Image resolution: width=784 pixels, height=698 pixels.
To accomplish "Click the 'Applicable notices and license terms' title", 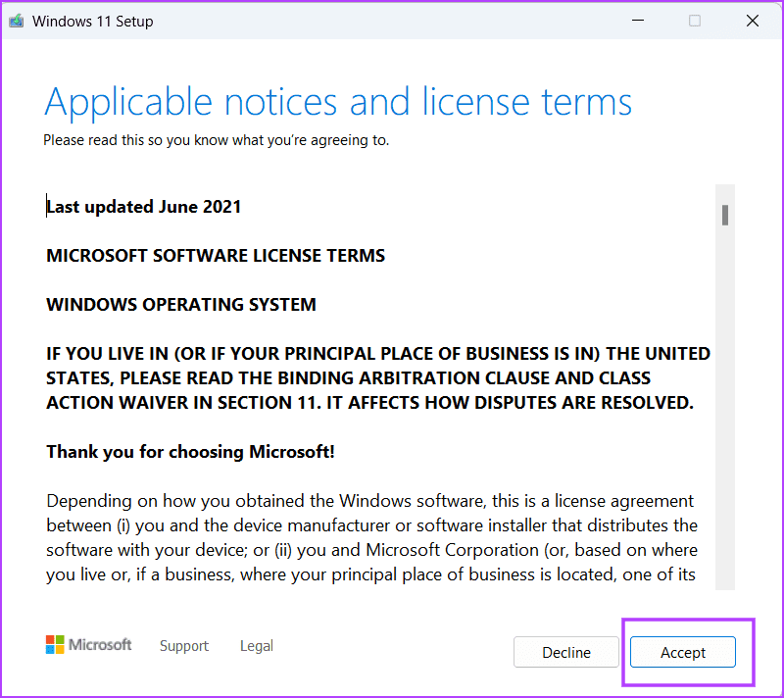I will tap(338, 103).
